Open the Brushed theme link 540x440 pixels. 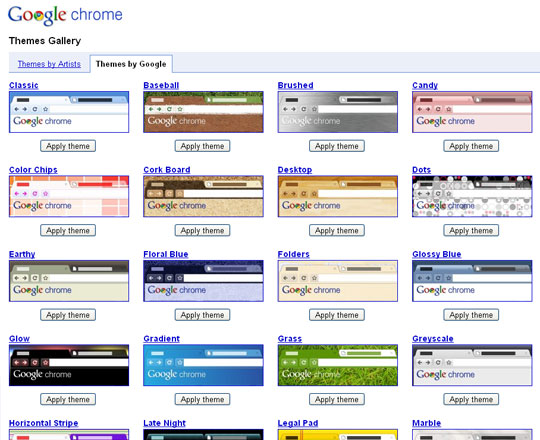295,85
